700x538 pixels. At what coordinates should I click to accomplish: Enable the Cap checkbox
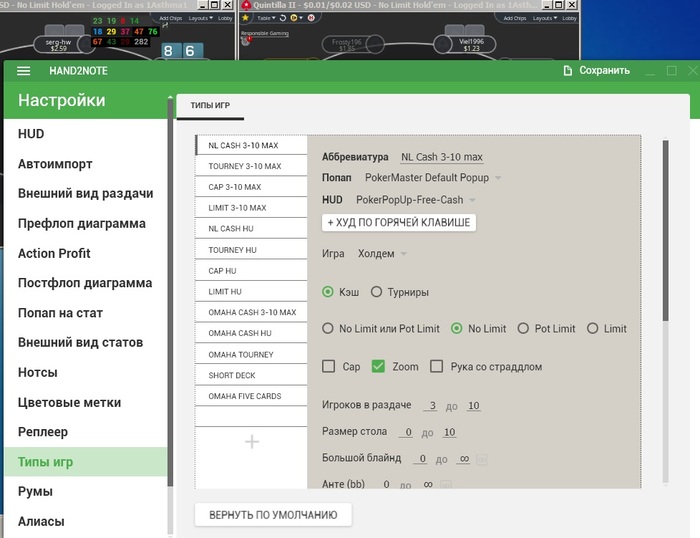(329, 367)
